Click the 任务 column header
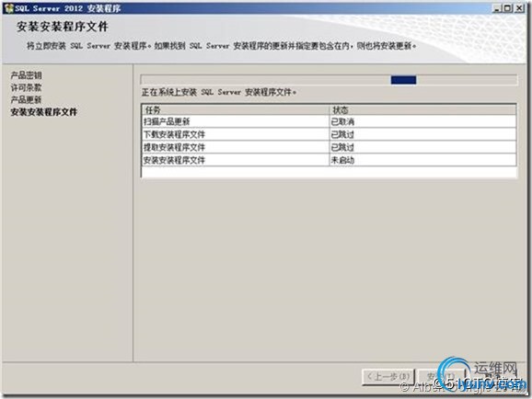 [x=236, y=109]
